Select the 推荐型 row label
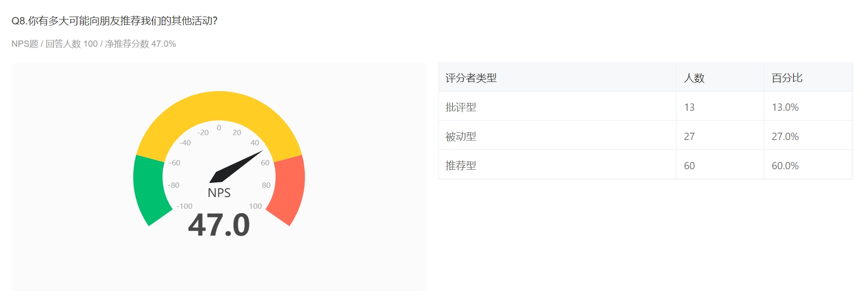The width and height of the screenshot is (868, 300). click(x=460, y=166)
